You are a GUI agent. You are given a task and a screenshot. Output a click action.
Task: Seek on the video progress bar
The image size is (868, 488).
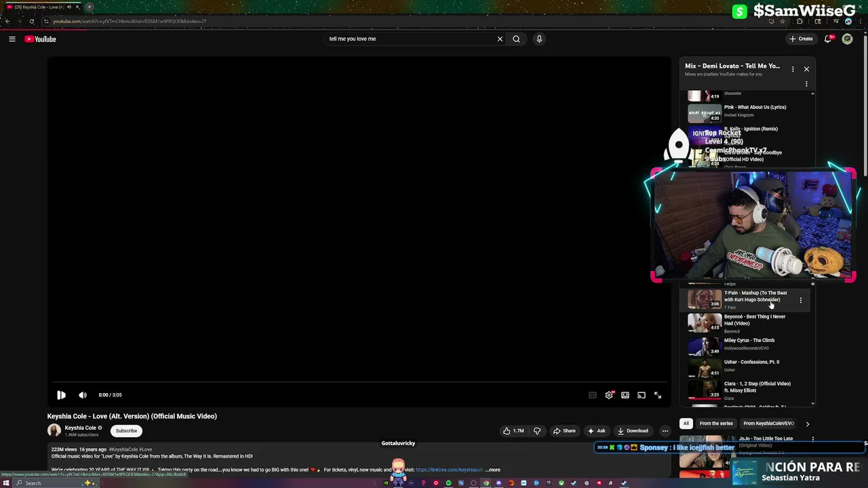tap(359, 382)
